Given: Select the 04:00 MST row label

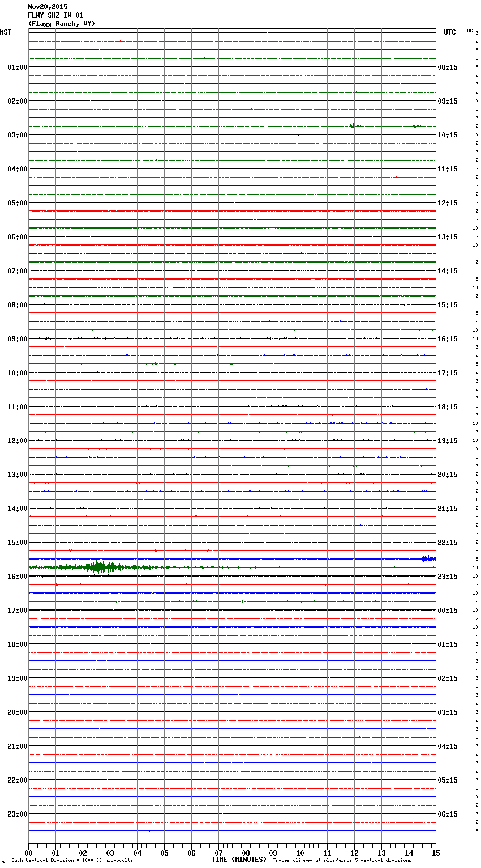Looking at the screenshot, I should point(17,169).
